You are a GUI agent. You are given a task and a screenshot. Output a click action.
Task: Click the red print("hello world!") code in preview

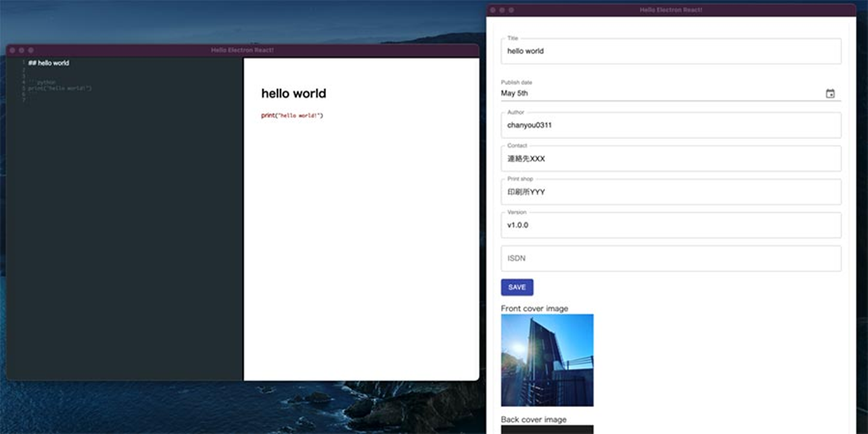point(292,115)
